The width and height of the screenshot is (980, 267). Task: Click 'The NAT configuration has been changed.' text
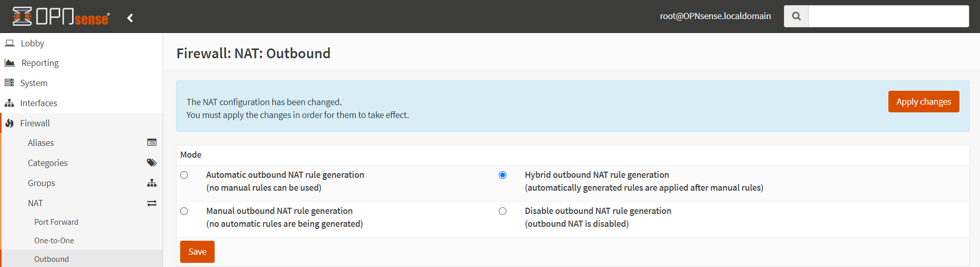click(264, 102)
